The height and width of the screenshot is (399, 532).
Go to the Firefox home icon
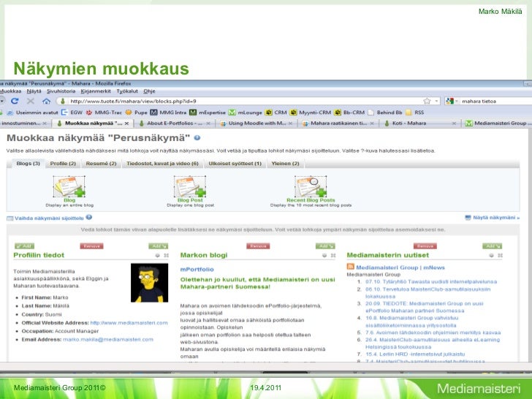pyautogui.click(x=47, y=101)
